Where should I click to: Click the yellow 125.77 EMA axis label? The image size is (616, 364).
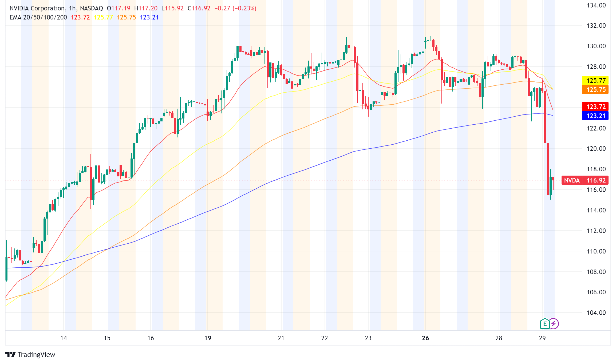(596, 80)
